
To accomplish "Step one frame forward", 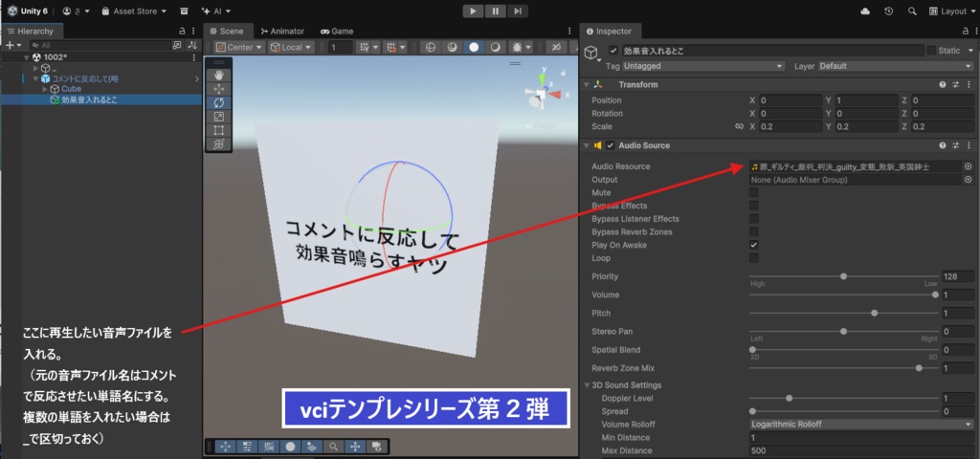I will point(517,11).
